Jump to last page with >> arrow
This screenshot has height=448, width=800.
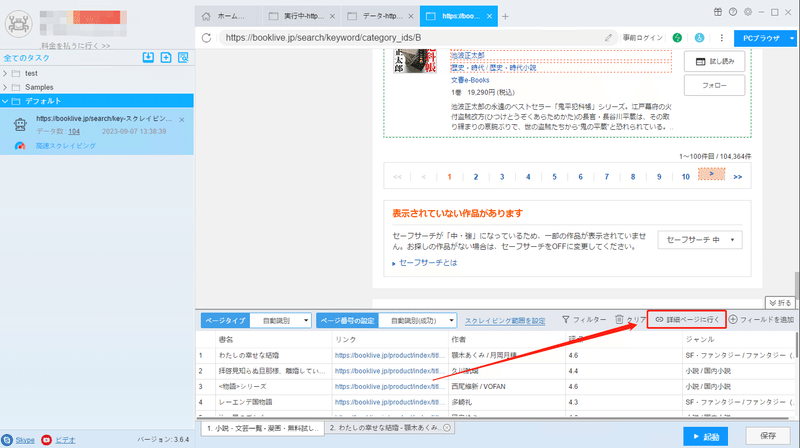[737, 177]
